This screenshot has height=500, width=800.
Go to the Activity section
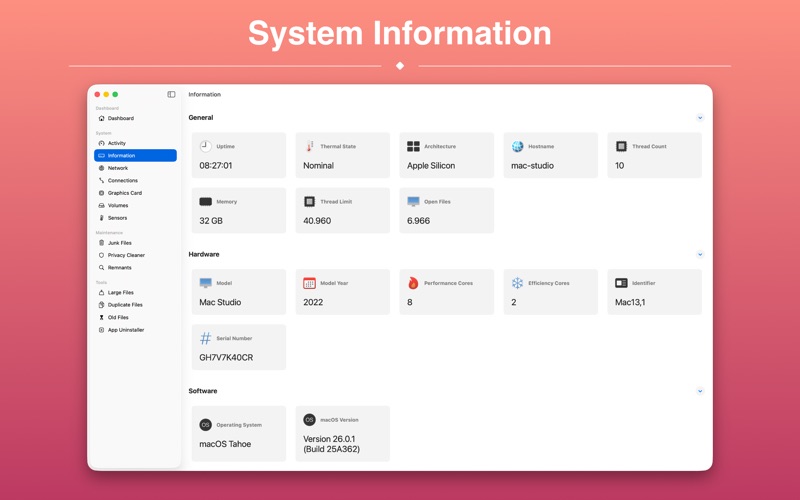tap(135, 143)
